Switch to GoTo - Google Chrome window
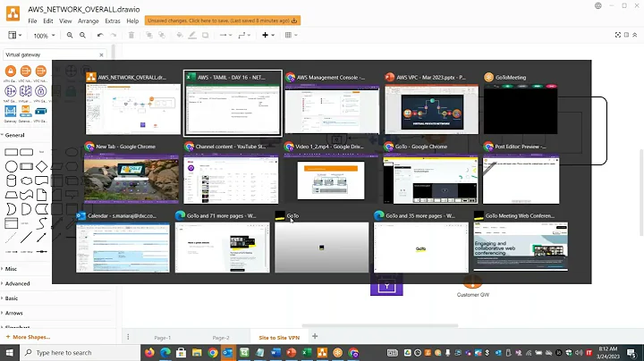The image size is (644, 361). click(x=430, y=179)
